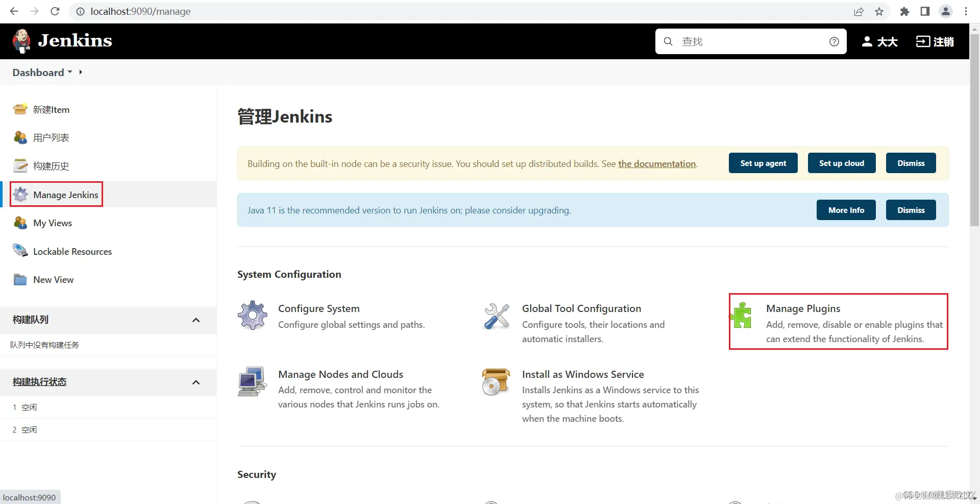Click the Jenkins header title
The height and width of the screenshot is (504, 980).
click(75, 40)
